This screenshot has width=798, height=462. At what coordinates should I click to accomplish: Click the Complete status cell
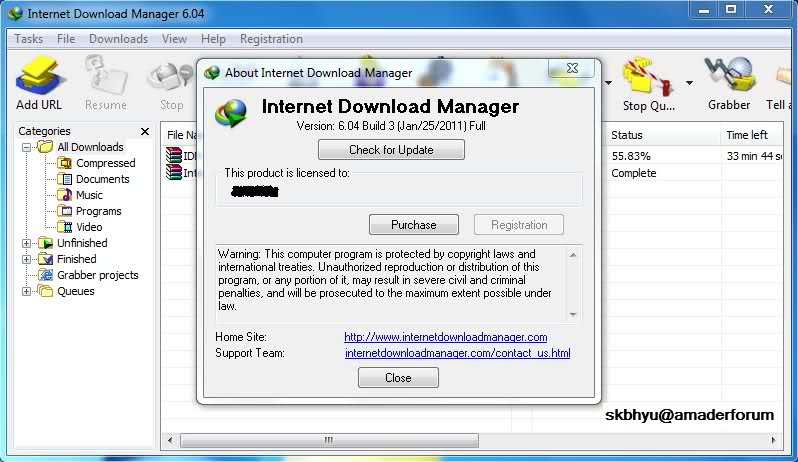tap(634, 173)
